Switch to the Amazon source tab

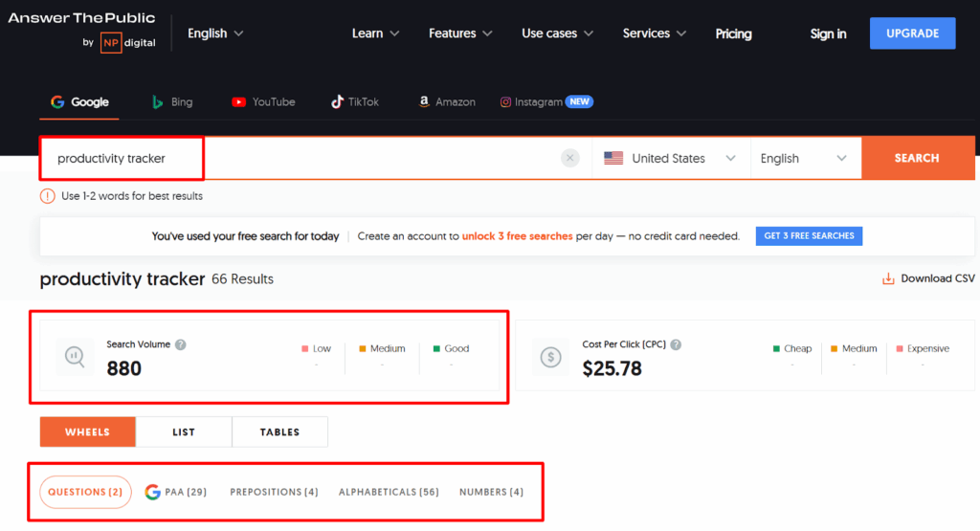(x=447, y=101)
